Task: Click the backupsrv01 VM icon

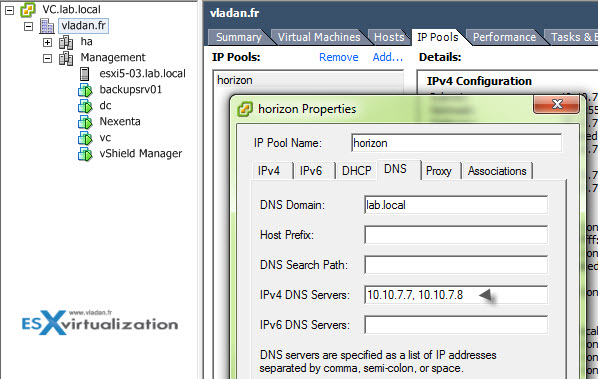Action: [x=85, y=90]
